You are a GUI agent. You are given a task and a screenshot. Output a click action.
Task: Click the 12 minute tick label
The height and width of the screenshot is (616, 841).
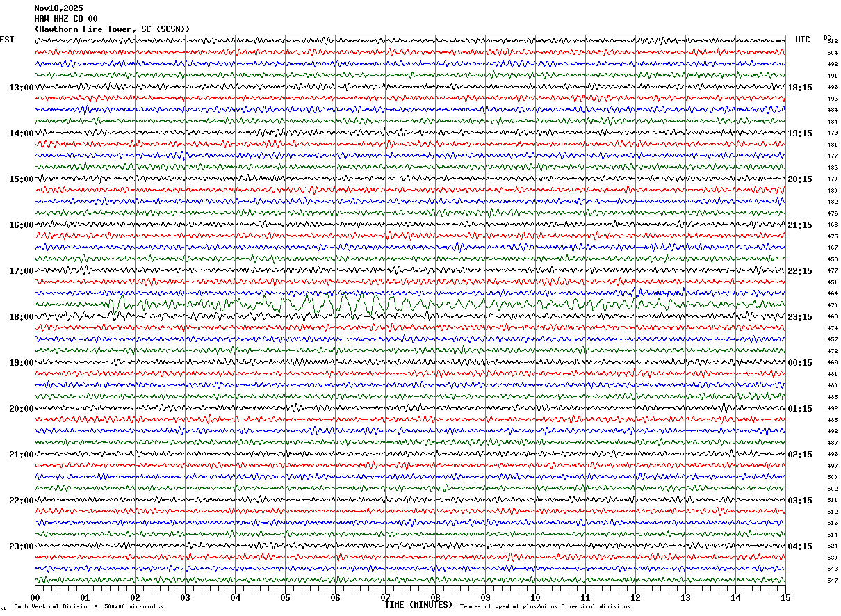[x=635, y=597]
